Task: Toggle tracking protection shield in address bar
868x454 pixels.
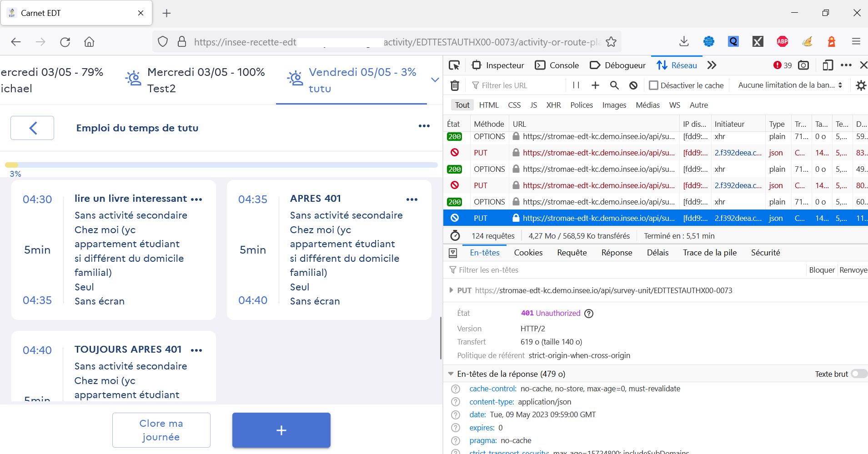Action: pyautogui.click(x=162, y=41)
